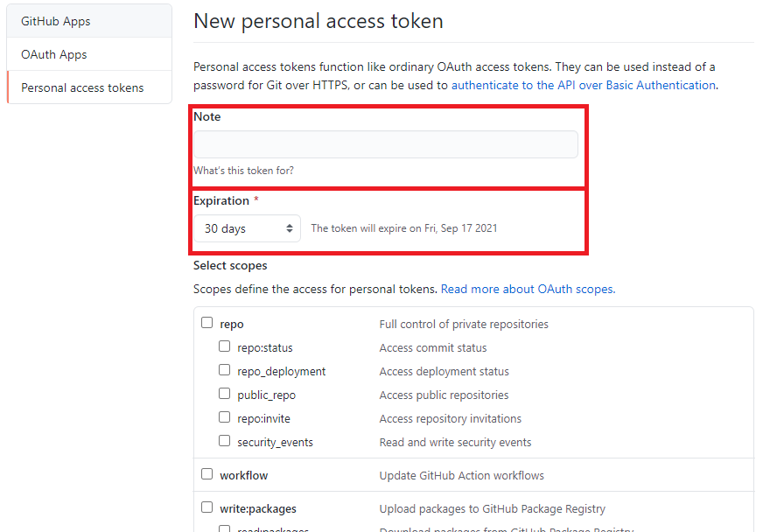Click 'Access repository invitations' description

pos(450,418)
